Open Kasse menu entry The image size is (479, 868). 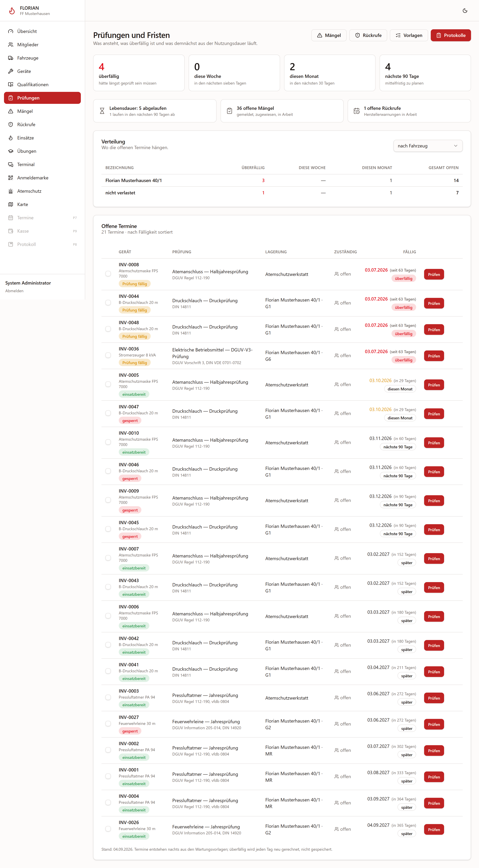[x=42, y=231]
